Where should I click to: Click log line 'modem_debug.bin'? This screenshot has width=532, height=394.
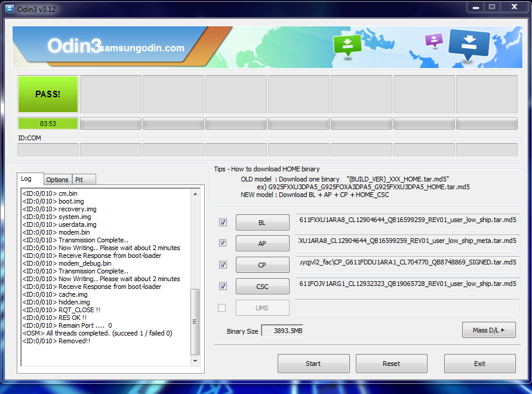tap(67, 263)
